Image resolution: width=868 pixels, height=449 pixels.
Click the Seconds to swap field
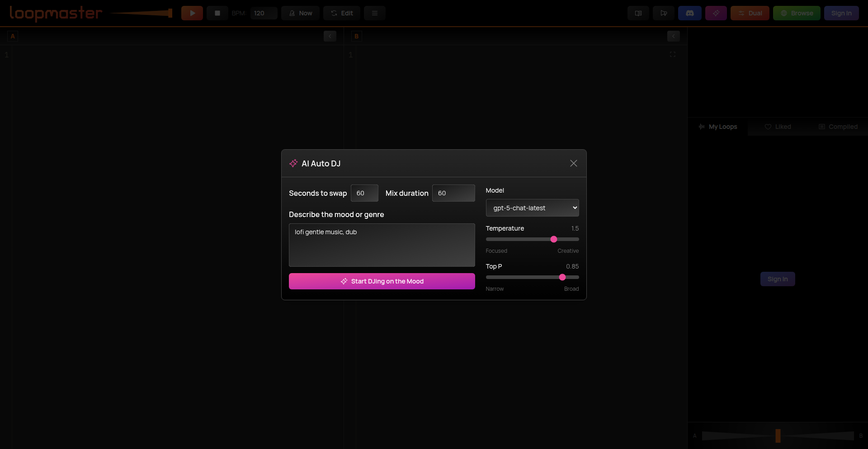click(x=364, y=193)
